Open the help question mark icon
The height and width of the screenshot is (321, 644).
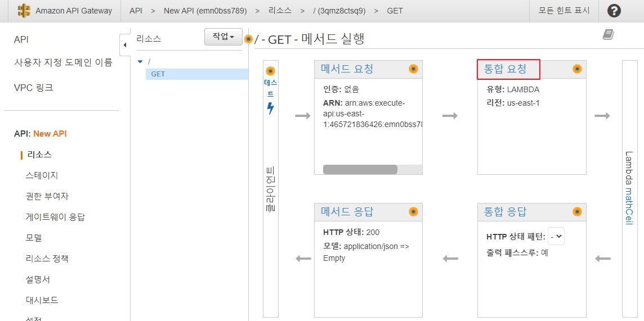point(614,11)
